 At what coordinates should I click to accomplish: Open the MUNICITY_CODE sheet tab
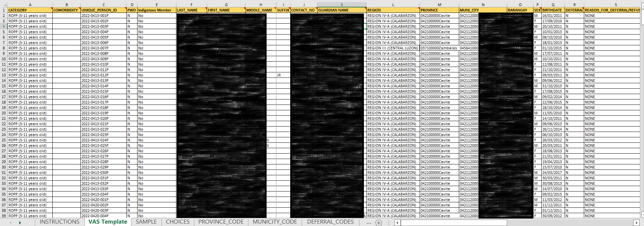click(x=275, y=222)
